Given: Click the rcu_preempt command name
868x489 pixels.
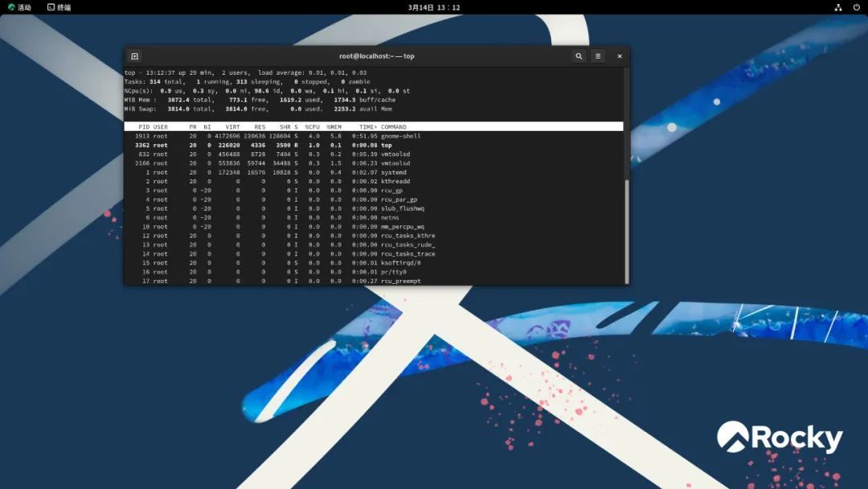Looking at the screenshot, I should click(x=401, y=281).
